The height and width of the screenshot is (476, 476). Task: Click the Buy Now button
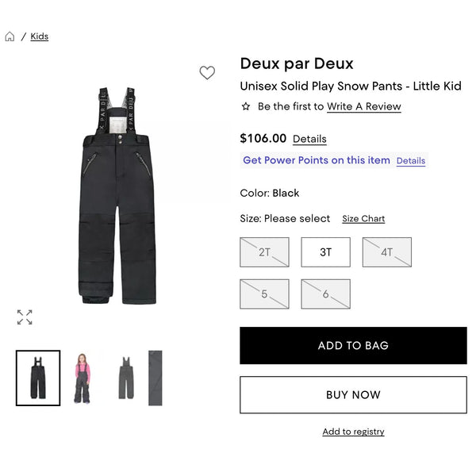click(353, 395)
